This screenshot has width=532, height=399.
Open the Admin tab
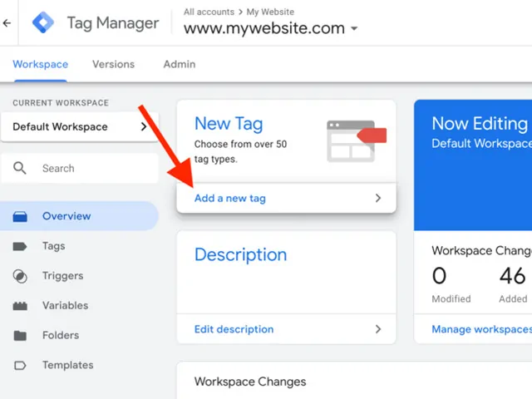(180, 64)
